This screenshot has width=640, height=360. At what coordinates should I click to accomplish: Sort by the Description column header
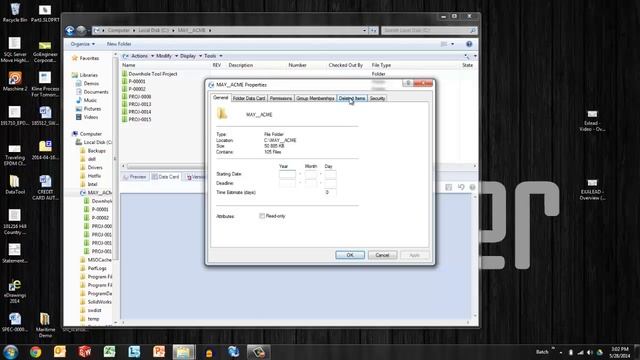(x=240, y=65)
